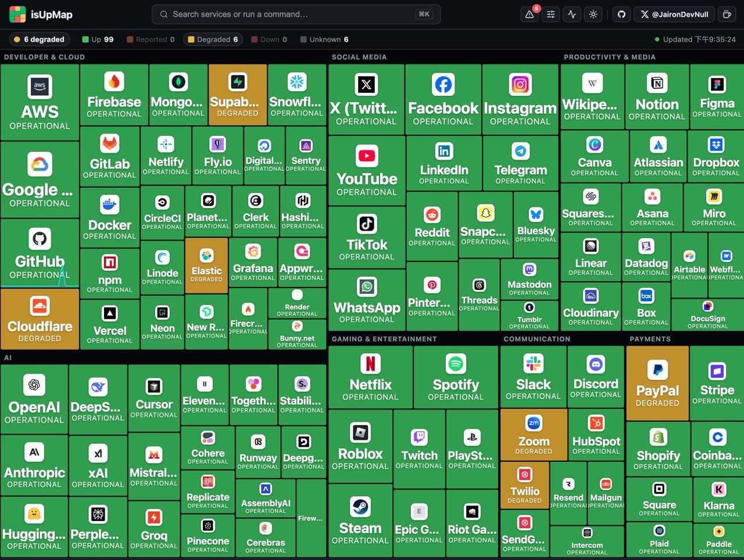The height and width of the screenshot is (560, 744).
Task: Open the Docker tile icon
Action: click(x=110, y=204)
